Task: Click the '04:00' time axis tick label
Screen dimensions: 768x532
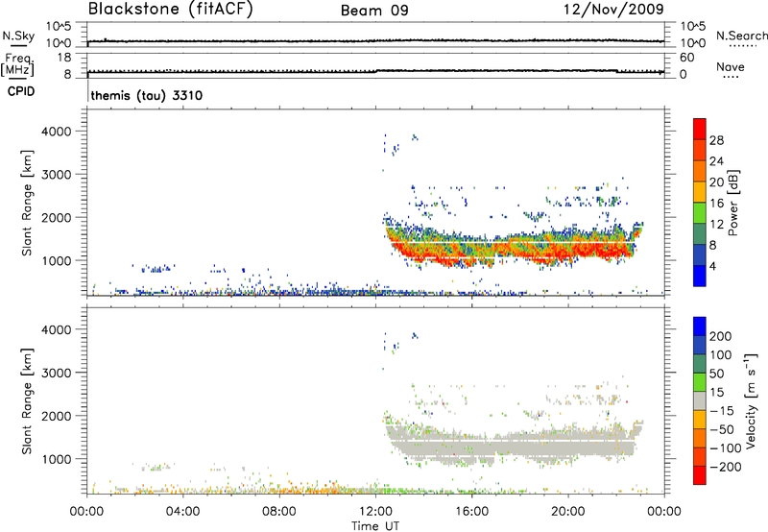Action: 182,512
